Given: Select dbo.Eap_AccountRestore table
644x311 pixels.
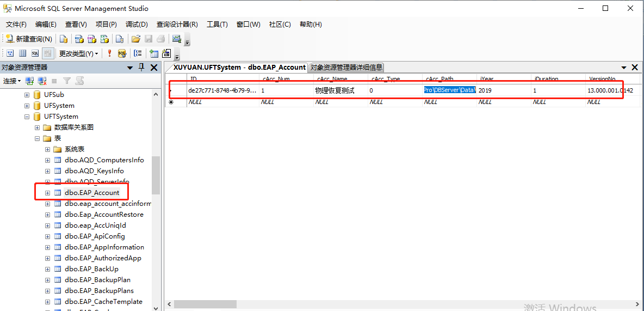Looking at the screenshot, I should [x=104, y=215].
